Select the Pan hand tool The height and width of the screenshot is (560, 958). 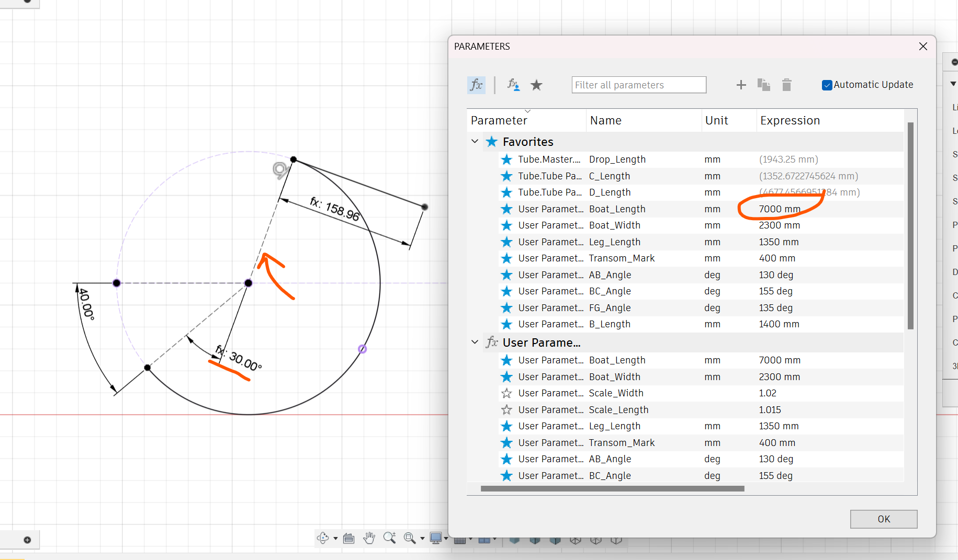click(x=369, y=538)
